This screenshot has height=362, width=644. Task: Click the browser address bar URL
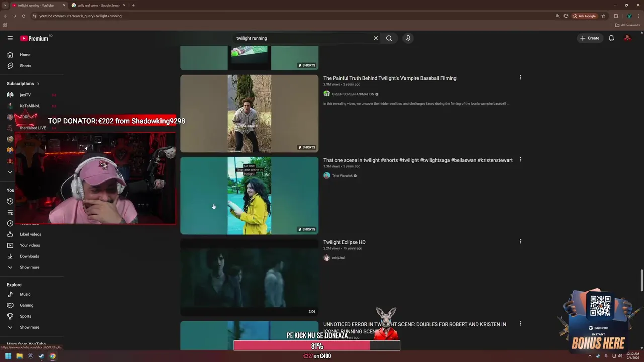click(x=80, y=16)
